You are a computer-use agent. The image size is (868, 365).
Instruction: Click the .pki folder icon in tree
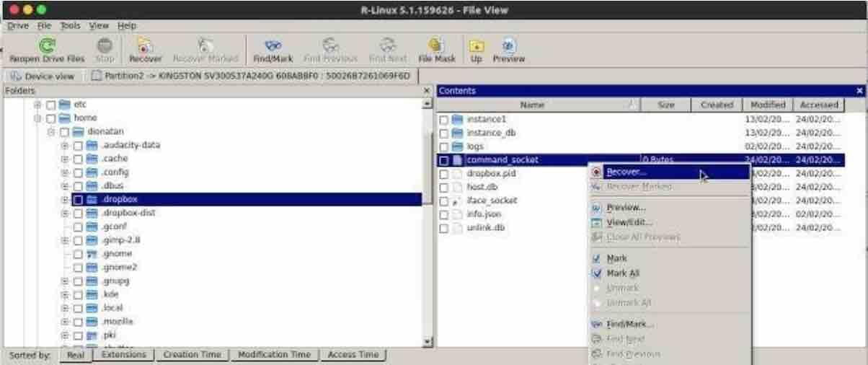92,335
